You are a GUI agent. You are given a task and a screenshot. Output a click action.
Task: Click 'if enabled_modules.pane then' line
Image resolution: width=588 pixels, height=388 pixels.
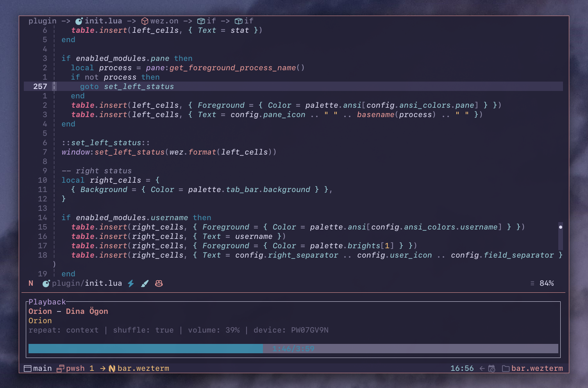click(x=127, y=59)
